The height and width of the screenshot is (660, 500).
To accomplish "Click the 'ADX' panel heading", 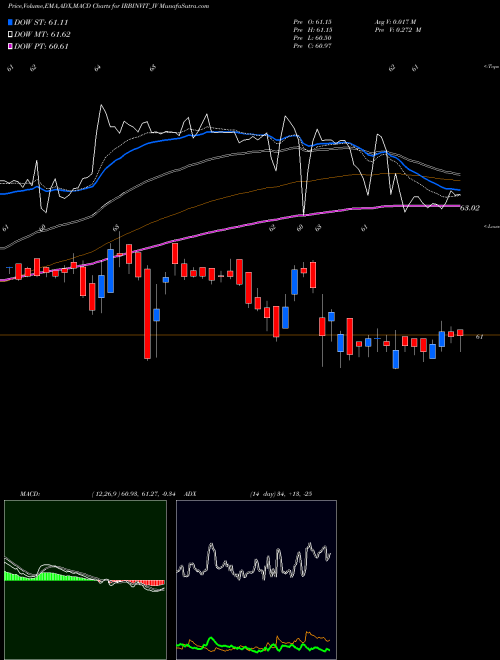I will [x=190, y=494].
